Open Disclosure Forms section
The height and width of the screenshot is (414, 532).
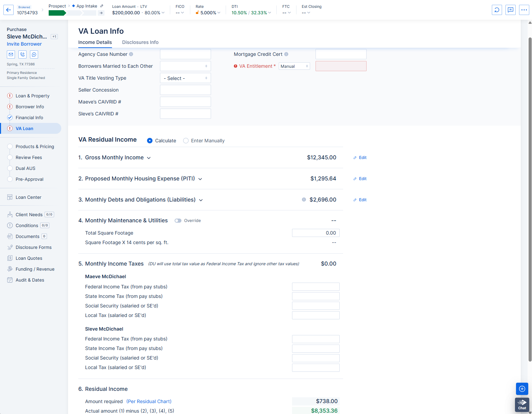tap(33, 247)
